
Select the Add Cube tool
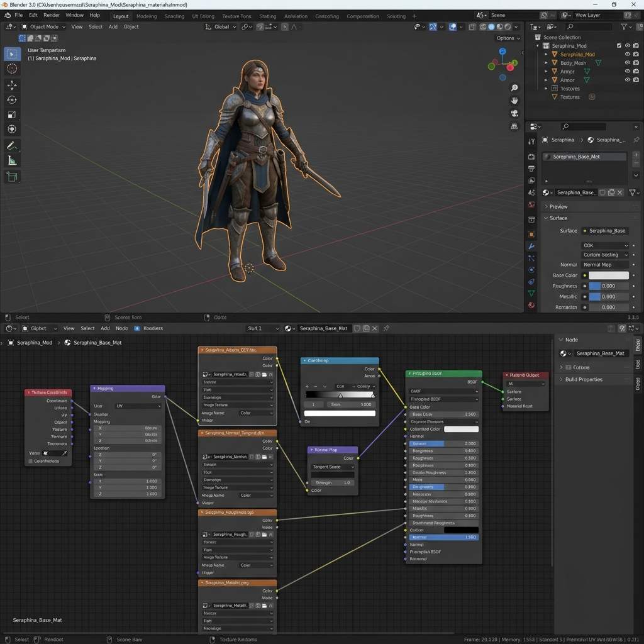click(12, 177)
